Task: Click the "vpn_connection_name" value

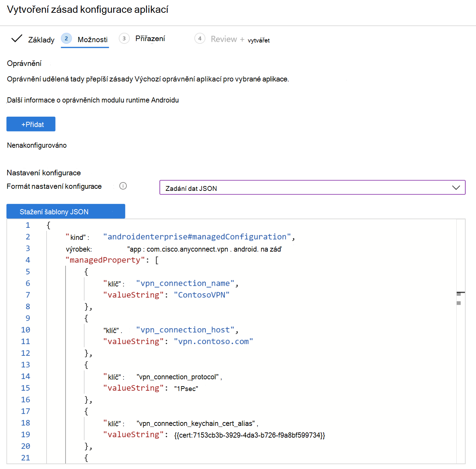Action: [185, 284]
